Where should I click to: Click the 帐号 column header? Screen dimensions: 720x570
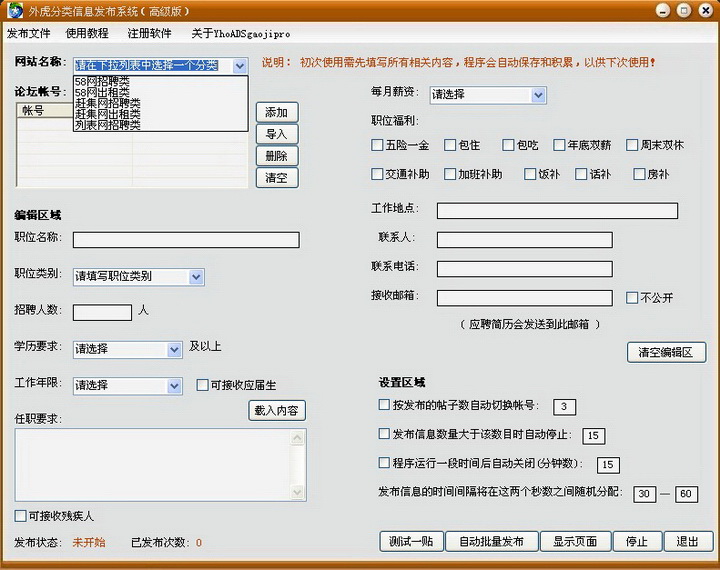pyautogui.click(x=45, y=111)
